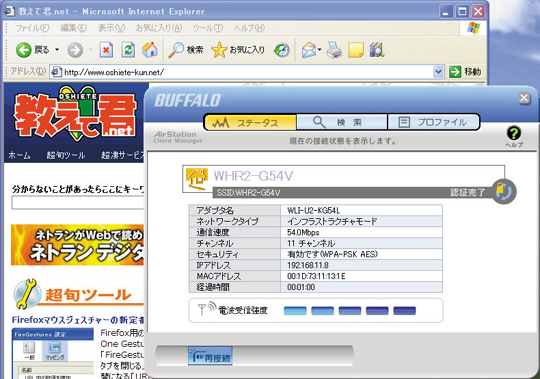Click the 00:01:00 elapsed time value
Screen dimensions: 540x379
(301, 287)
